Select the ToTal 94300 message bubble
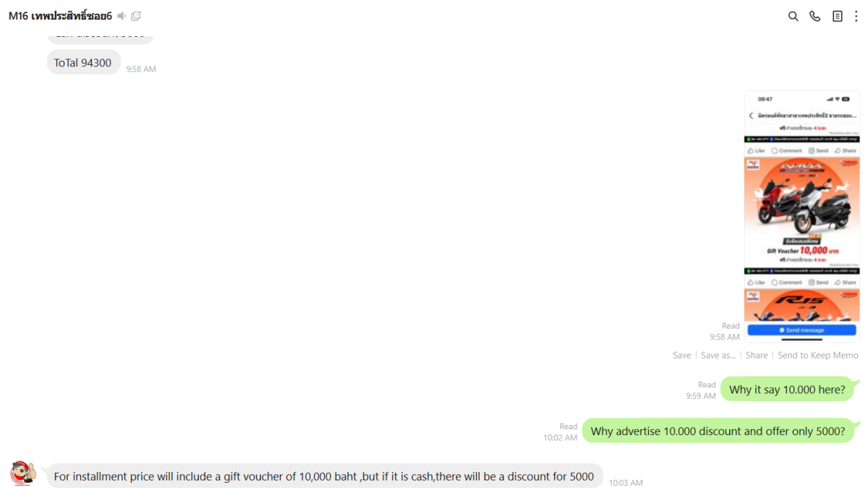This screenshot has height=503, width=868. pyautogui.click(x=83, y=63)
